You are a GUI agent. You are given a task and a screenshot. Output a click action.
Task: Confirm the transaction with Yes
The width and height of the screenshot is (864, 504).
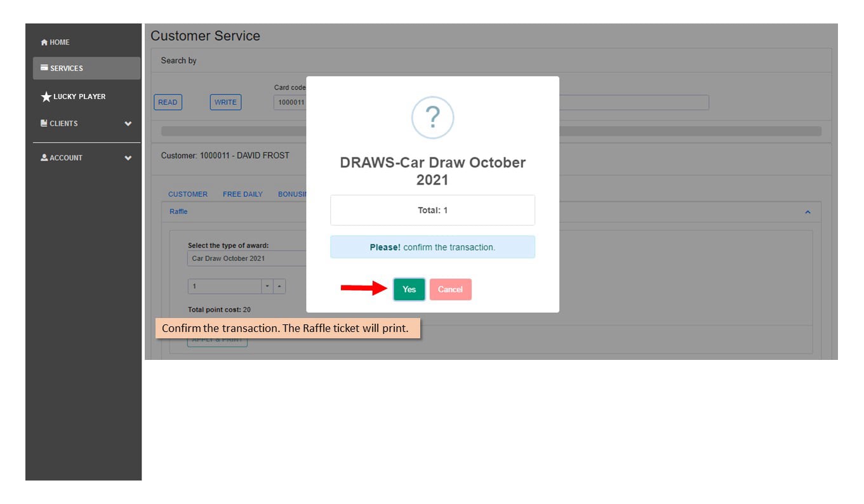pyautogui.click(x=409, y=289)
